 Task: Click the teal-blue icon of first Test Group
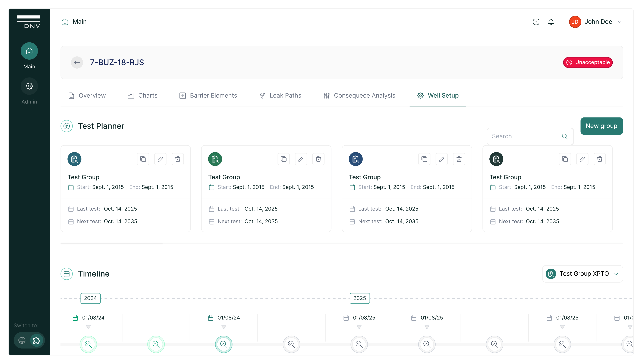coord(74,159)
